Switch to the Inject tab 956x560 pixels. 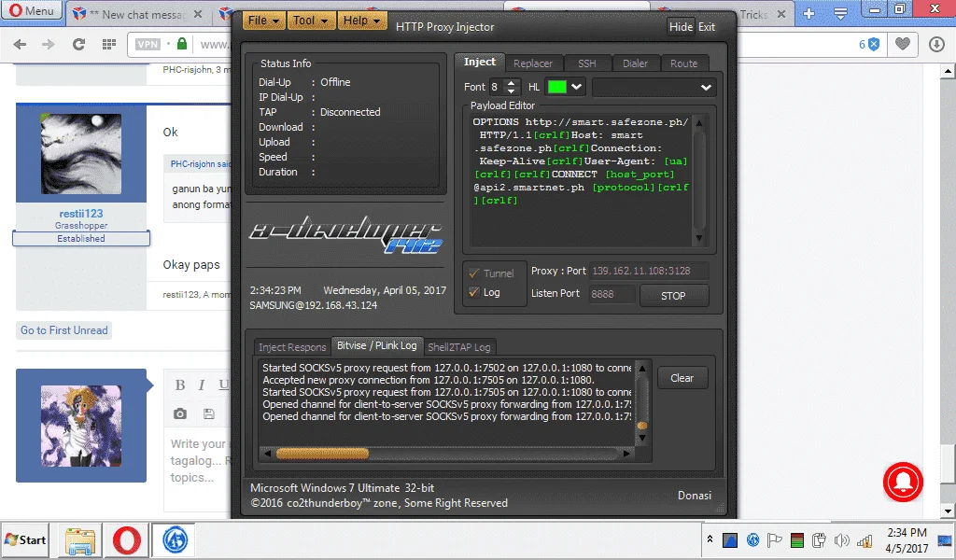tap(480, 63)
